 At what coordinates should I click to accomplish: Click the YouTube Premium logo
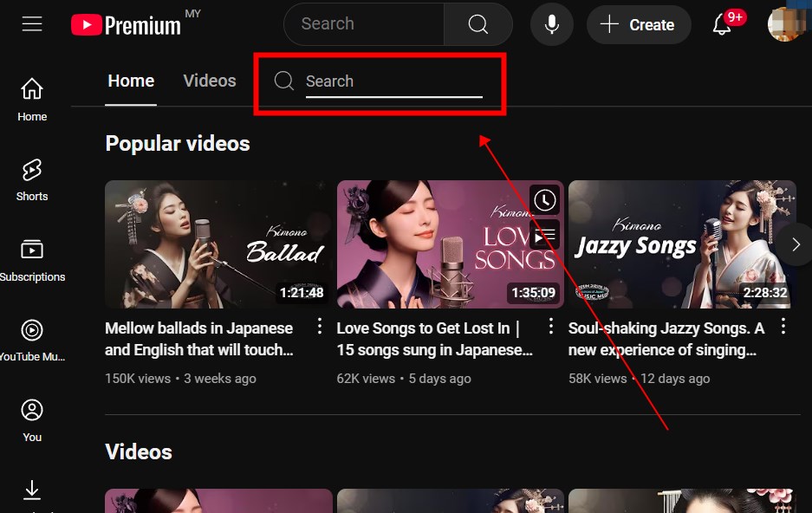click(x=127, y=25)
